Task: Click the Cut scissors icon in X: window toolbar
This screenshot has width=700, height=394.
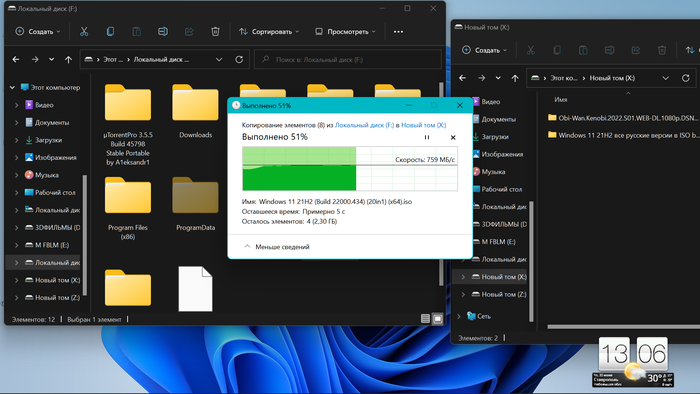Action: (x=530, y=50)
